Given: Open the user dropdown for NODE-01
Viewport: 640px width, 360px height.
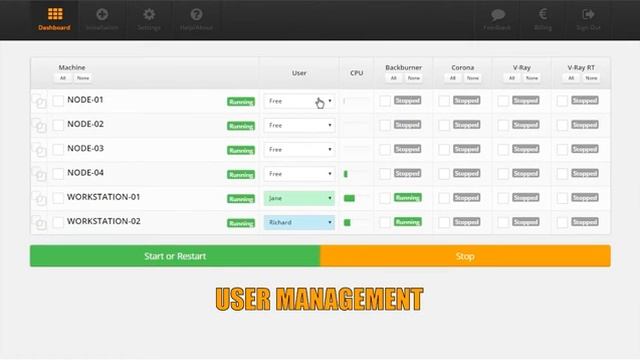Looking at the screenshot, I should (x=299, y=101).
